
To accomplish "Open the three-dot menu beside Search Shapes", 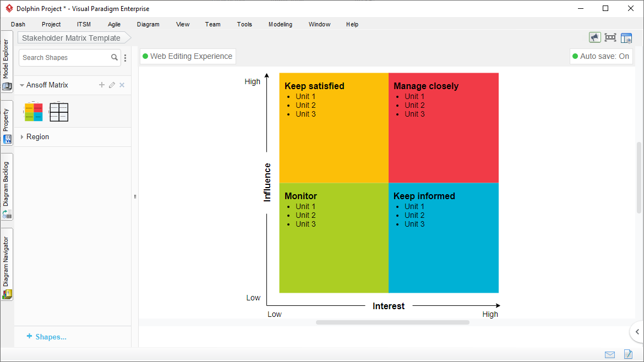I will pyautogui.click(x=125, y=57).
